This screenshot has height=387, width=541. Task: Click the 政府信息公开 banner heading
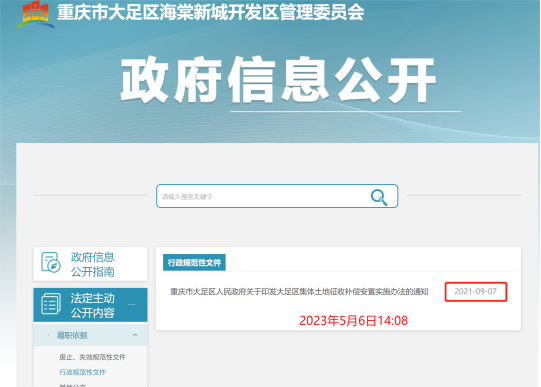(x=278, y=80)
